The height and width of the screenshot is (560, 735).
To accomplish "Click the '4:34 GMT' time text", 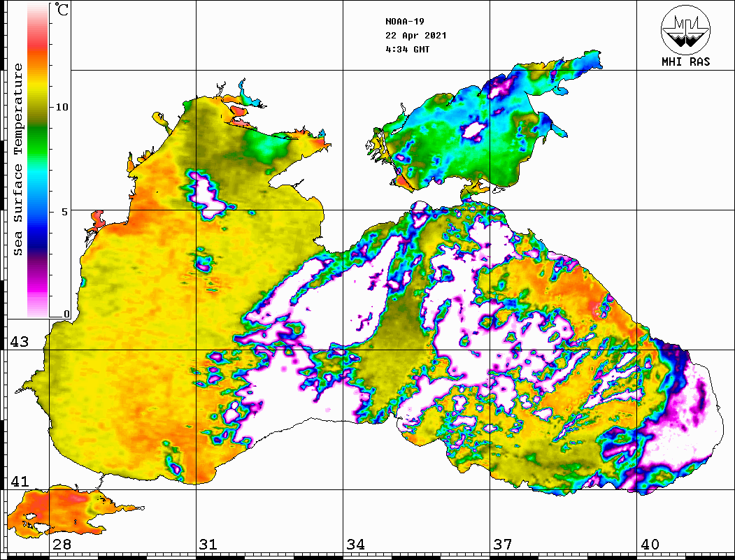I will click(x=407, y=49).
